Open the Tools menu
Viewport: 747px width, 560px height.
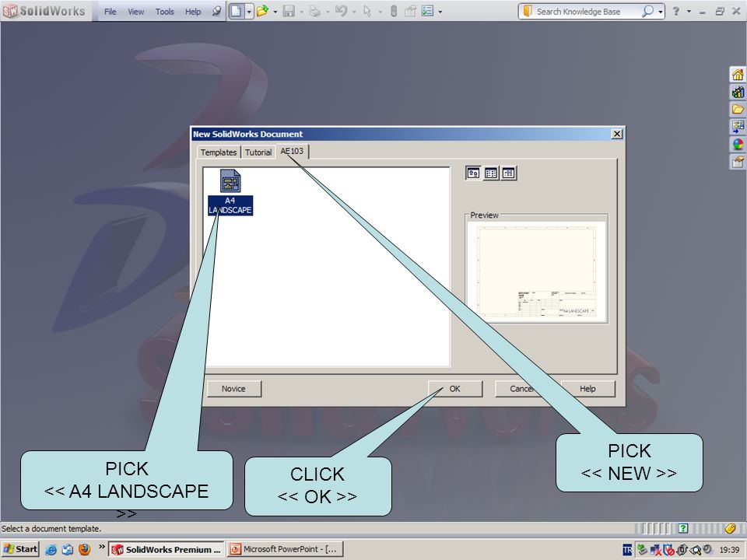[x=164, y=12]
